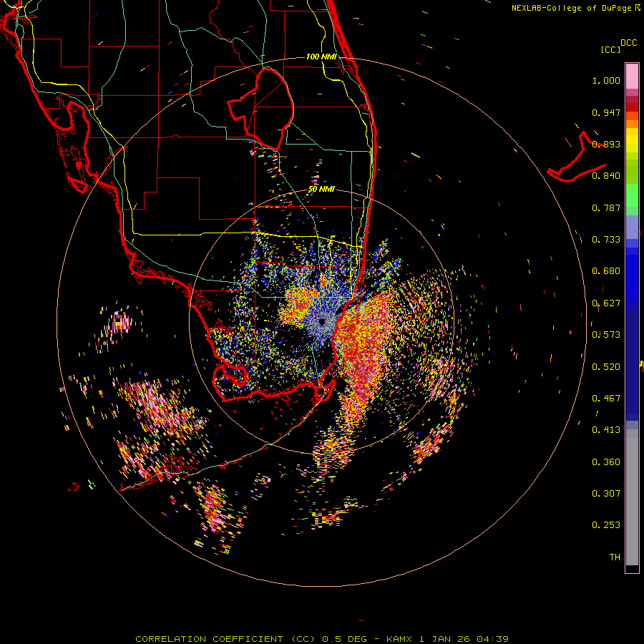This screenshot has height=644, width=644.
Task: Pick the pink segment of color bar
Action: pos(632,76)
